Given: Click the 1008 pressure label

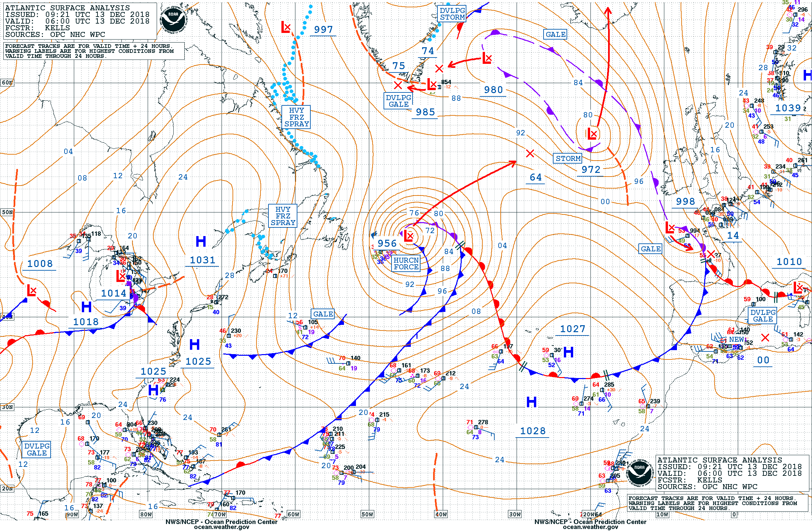Looking at the screenshot, I should 40,264.
